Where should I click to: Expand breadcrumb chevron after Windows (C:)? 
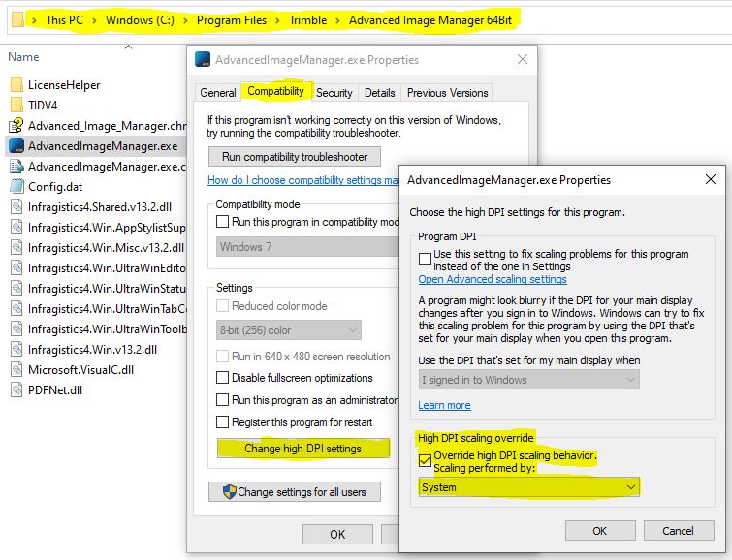(x=185, y=20)
